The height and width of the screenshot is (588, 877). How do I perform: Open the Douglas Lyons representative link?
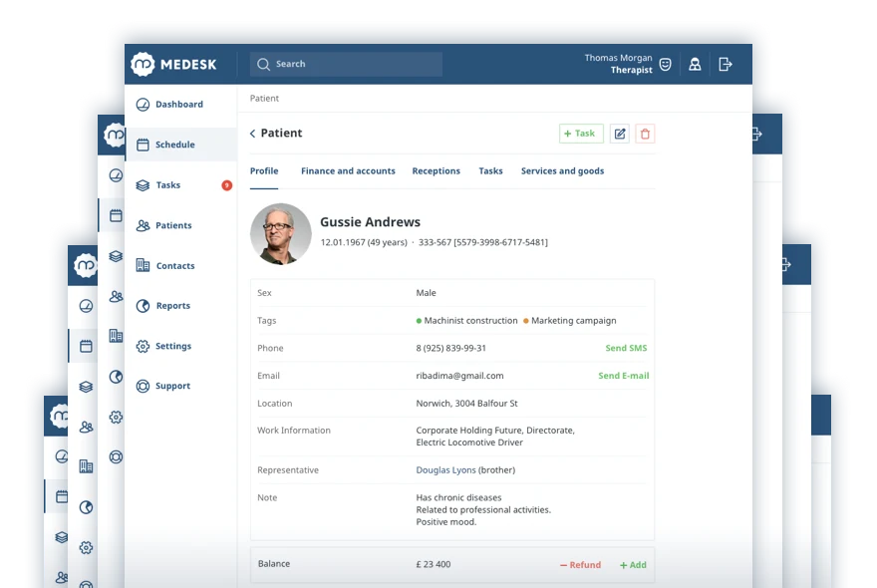tap(445, 470)
